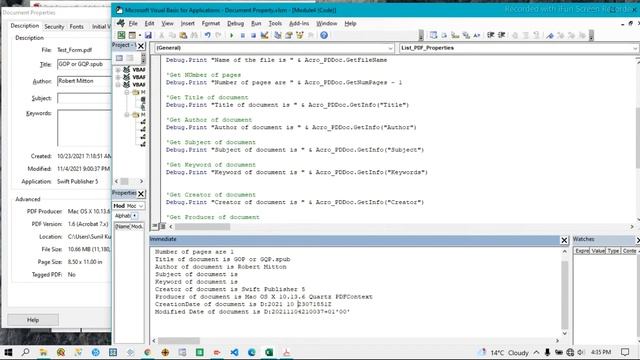The width and height of the screenshot is (640, 360).
Task: Click the code window horizontal scrollbar thumb
Action: (202, 227)
